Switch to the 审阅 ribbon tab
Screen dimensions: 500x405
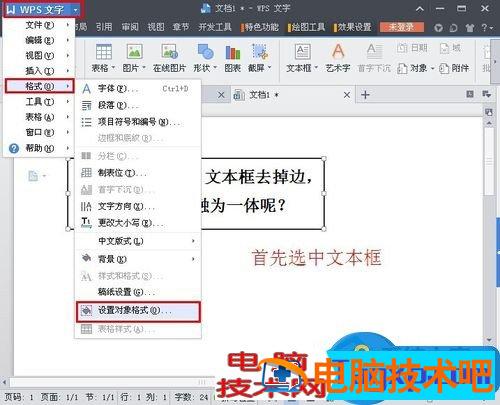[x=130, y=27]
